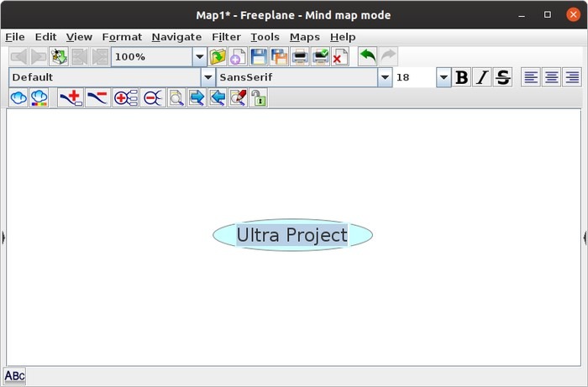Open a saved map with folder icon

coord(218,56)
